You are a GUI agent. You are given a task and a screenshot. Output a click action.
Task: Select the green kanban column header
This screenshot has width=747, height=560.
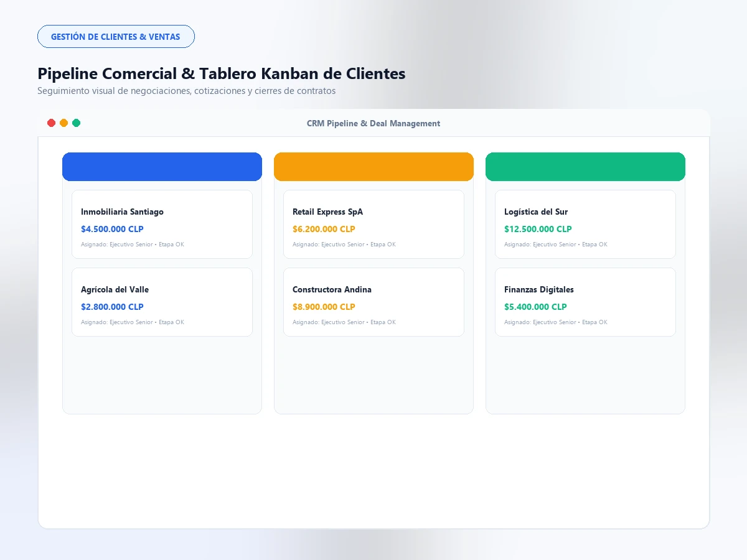[x=585, y=167]
